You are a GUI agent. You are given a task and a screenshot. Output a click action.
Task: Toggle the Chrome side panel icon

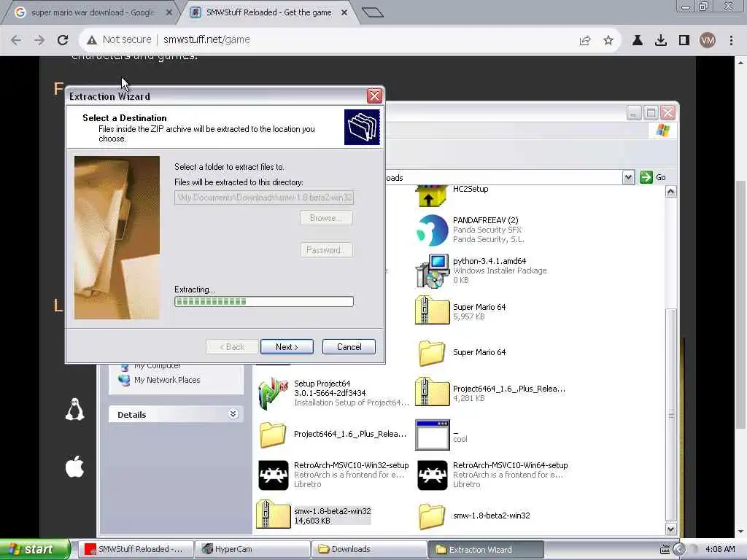[x=684, y=41]
